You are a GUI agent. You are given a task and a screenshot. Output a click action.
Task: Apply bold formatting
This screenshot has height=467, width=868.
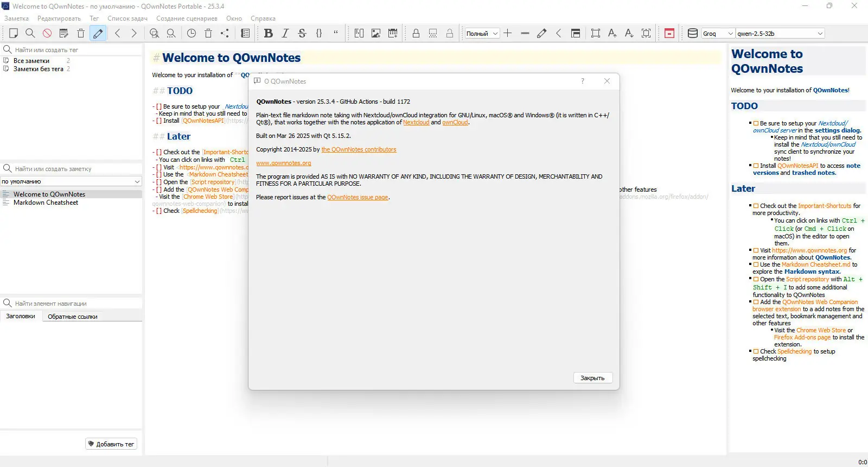(268, 34)
